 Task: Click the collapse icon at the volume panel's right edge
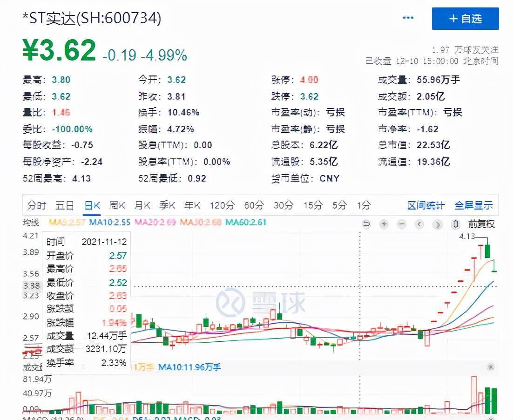coord(490,367)
